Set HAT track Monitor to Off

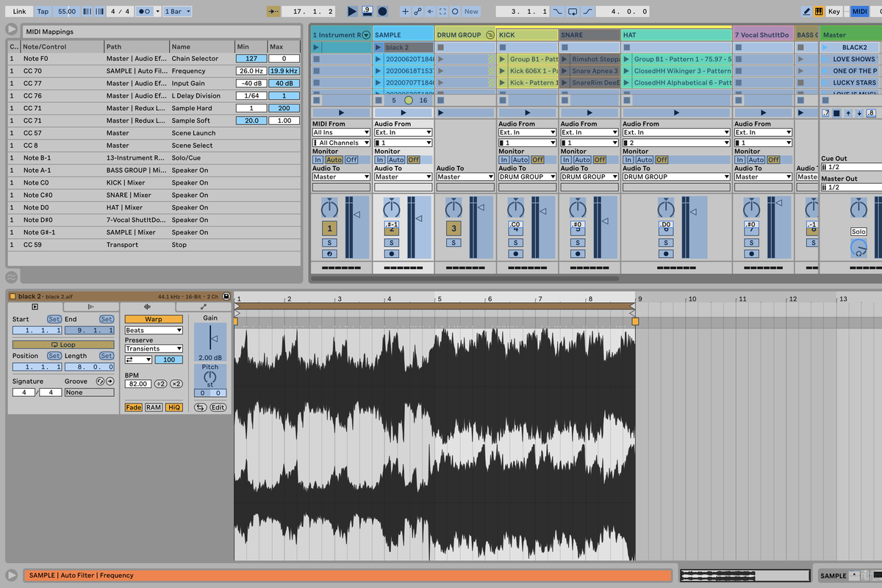pos(662,159)
